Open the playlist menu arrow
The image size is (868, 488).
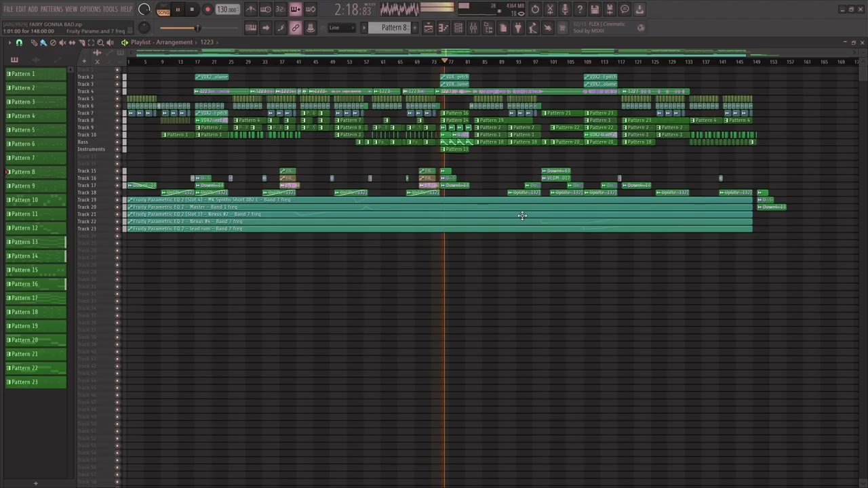click(x=9, y=43)
